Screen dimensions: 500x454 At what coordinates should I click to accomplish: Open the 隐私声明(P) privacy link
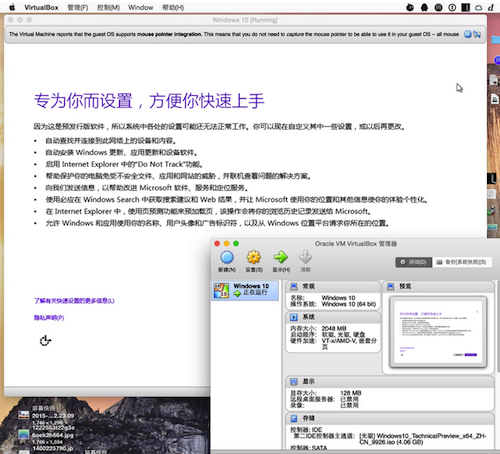click(49, 318)
